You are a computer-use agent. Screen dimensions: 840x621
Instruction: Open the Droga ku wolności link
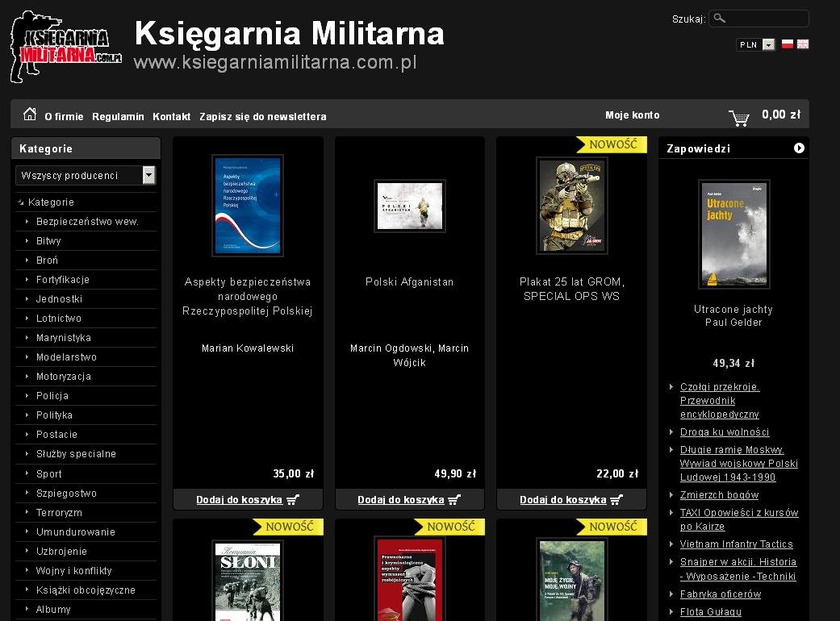[x=725, y=432]
